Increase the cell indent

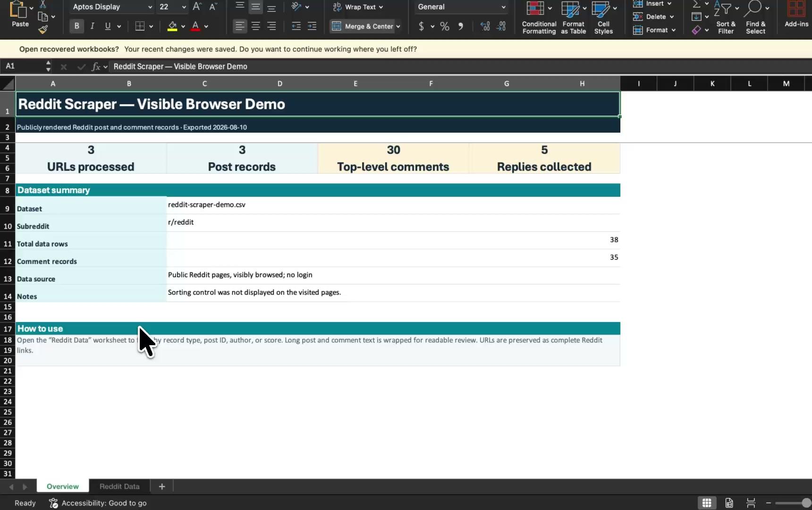312,26
